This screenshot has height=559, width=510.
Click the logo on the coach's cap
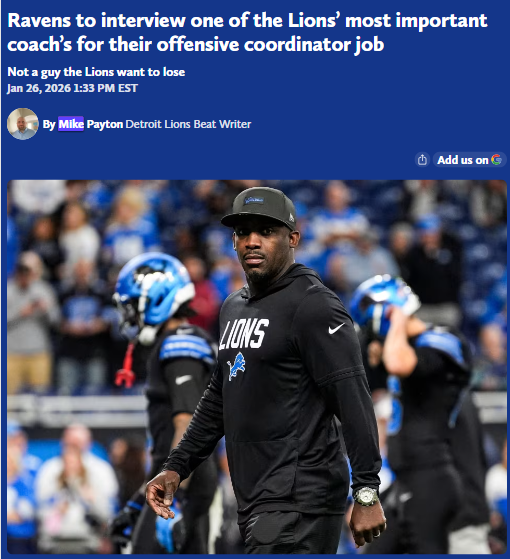click(254, 200)
